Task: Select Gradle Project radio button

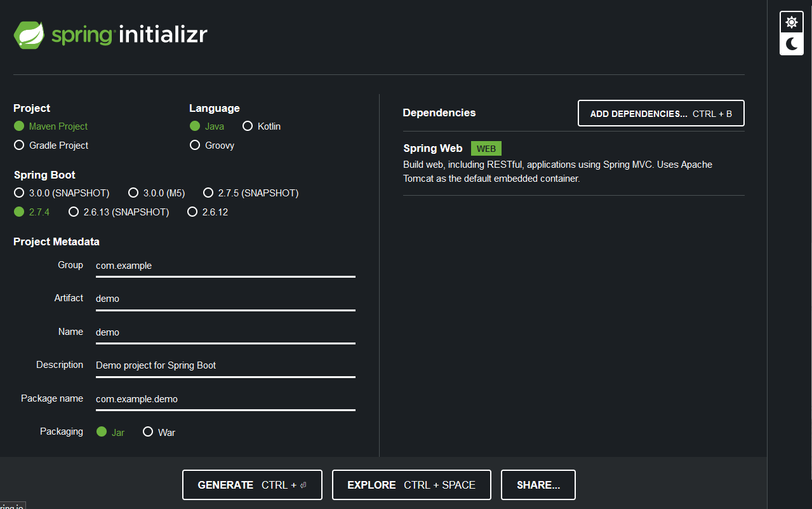Action: coord(51,146)
